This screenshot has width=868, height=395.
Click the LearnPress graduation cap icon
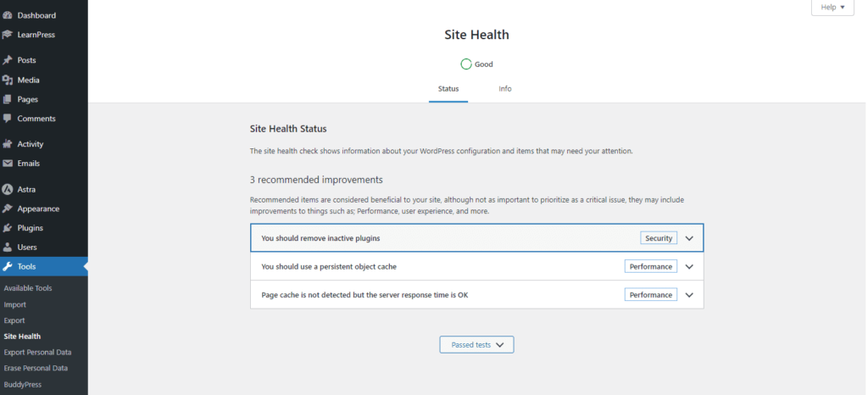click(x=8, y=35)
